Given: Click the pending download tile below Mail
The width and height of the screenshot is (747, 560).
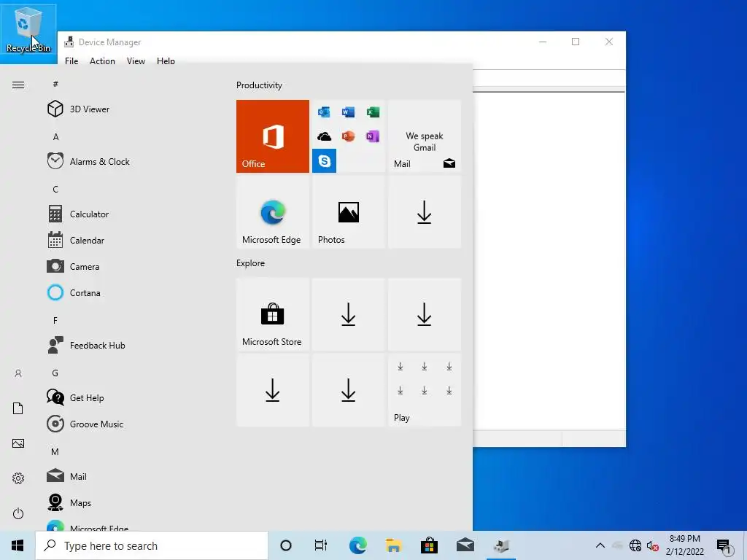Looking at the screenshot, I should click(x=425, y=212).
